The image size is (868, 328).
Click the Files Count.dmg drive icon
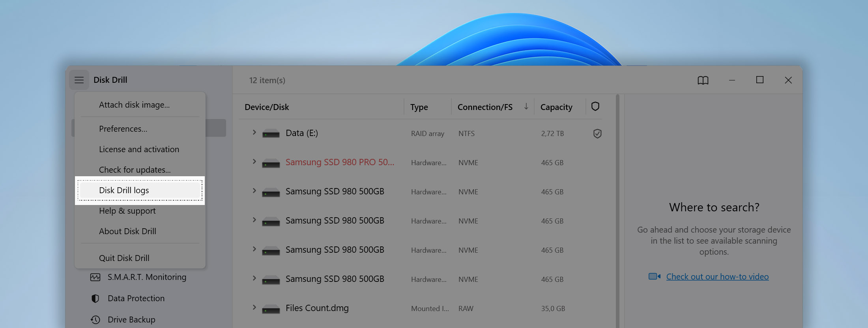[x=271, y=309]
